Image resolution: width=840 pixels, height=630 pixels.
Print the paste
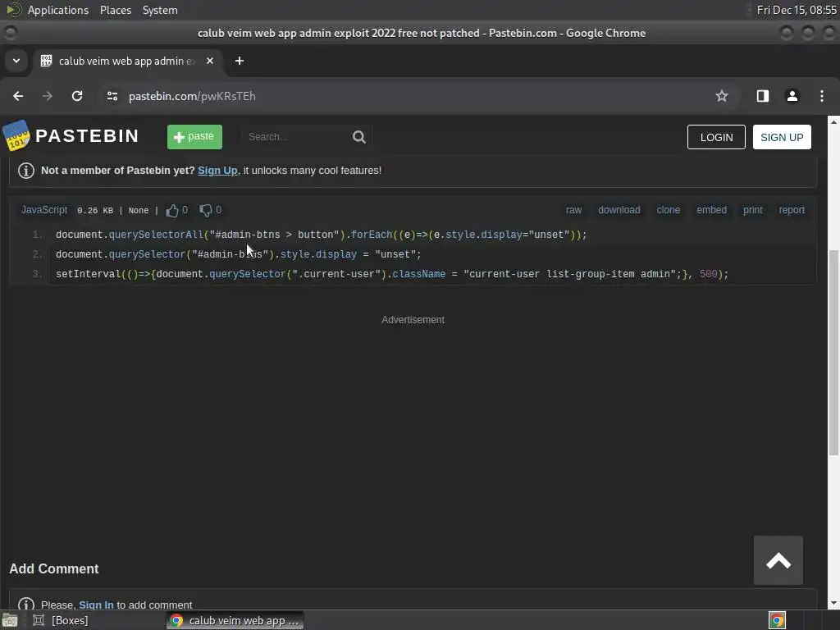[752, 210]
